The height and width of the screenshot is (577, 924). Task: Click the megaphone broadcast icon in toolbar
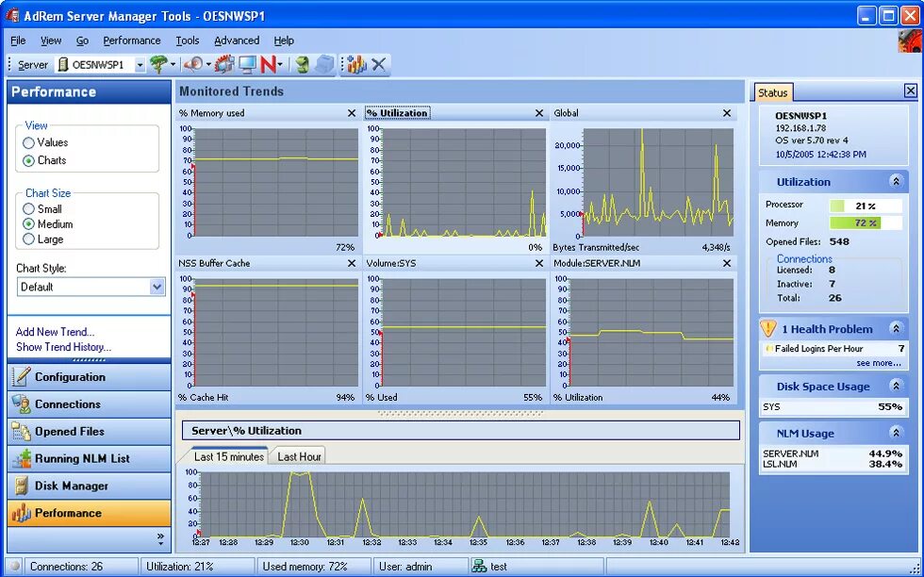(x=193, y=64)
